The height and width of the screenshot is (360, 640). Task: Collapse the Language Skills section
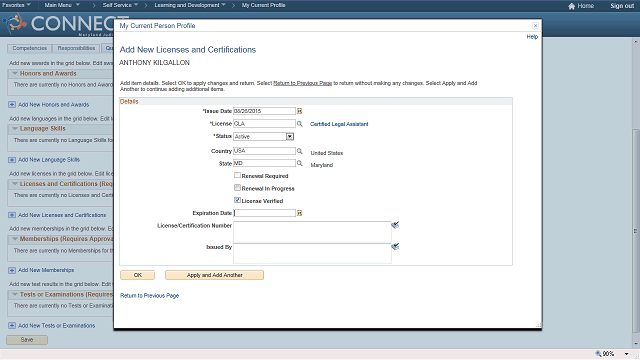[x=15, y=129]
